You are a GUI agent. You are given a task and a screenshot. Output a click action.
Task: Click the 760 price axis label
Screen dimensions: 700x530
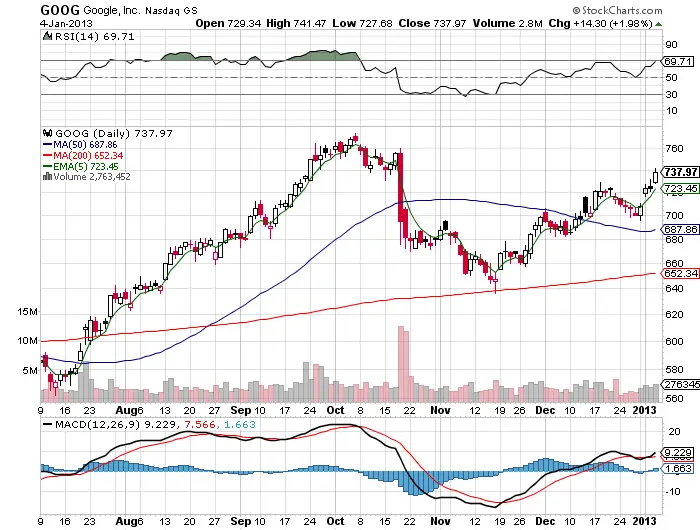click(x=674, y=148)
